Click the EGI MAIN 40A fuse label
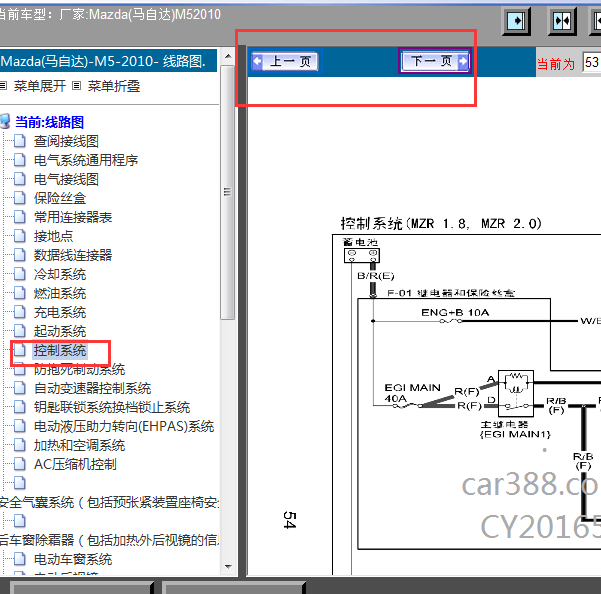 [412, 393]
